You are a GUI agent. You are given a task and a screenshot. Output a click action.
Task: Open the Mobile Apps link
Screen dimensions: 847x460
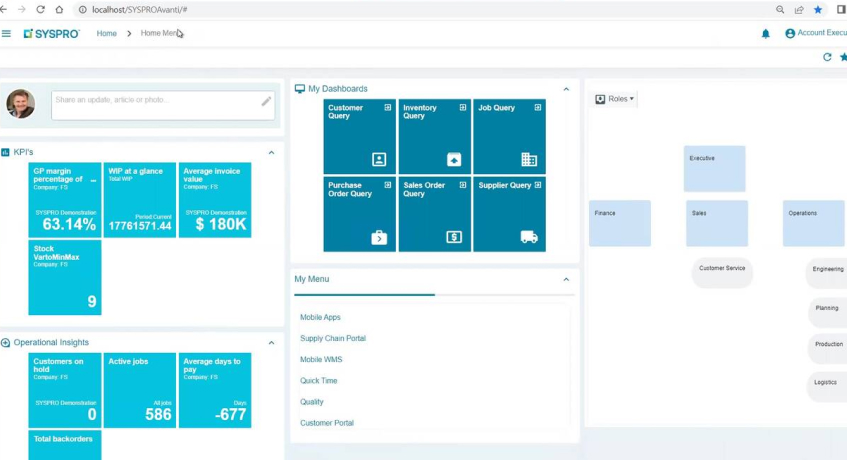[320, 317]
